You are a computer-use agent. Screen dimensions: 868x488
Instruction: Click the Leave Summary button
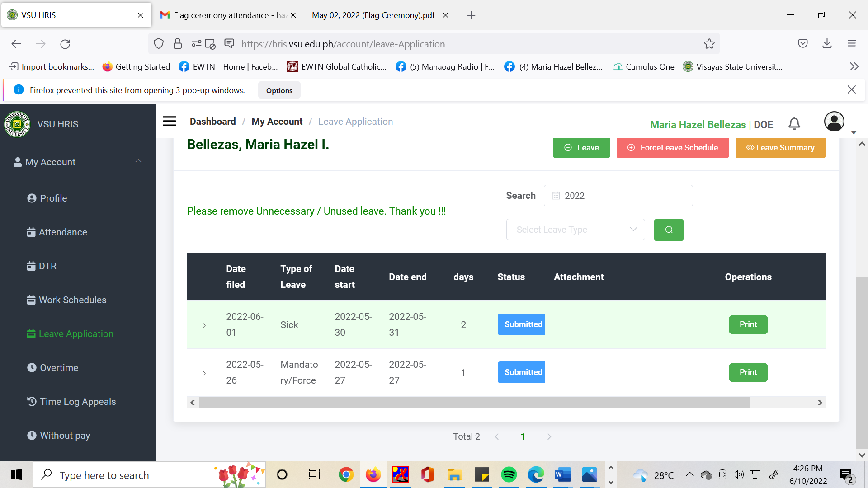pos(780,148)
